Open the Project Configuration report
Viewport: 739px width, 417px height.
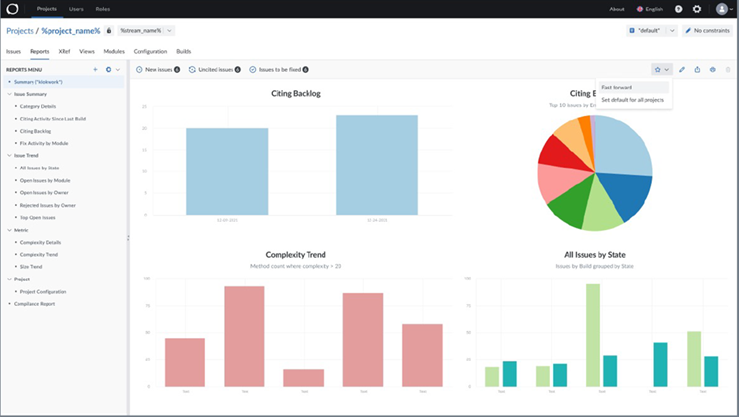pos(43,292)
